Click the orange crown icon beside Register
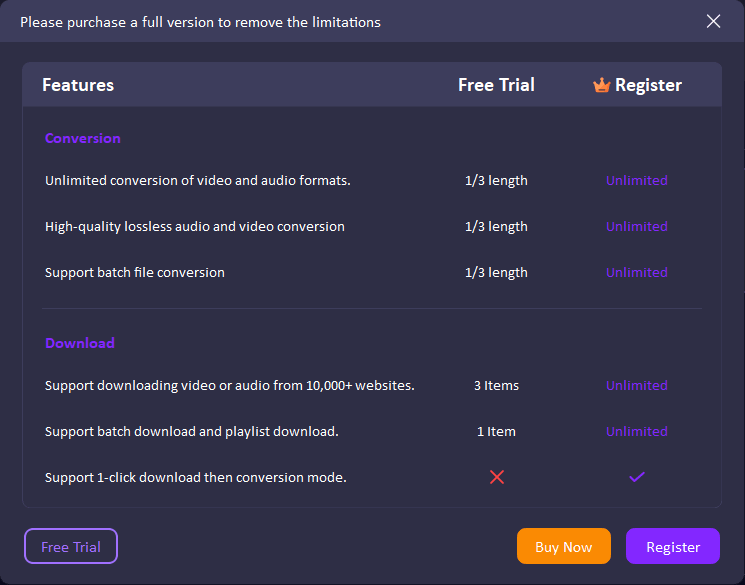 (x=601, y=85)
